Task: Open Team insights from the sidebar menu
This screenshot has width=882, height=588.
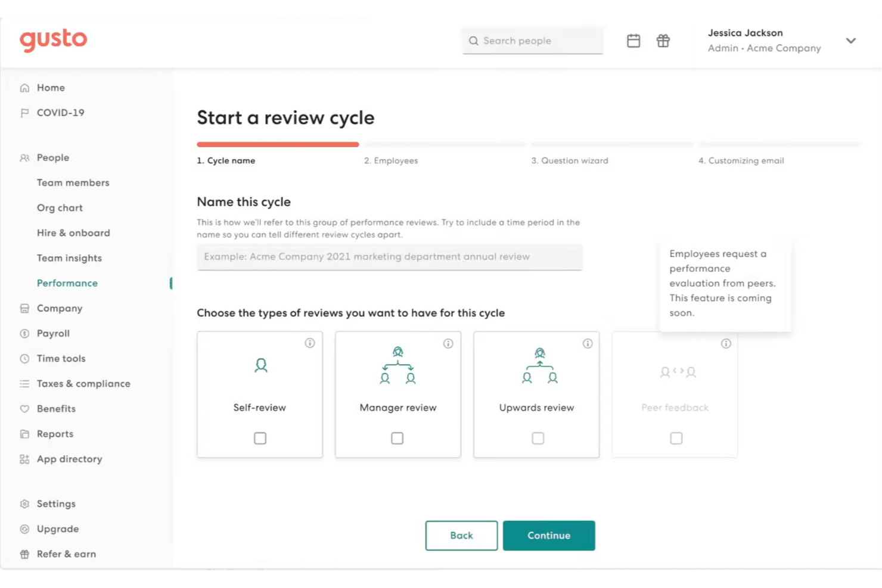Action: (x=69, y=258)
